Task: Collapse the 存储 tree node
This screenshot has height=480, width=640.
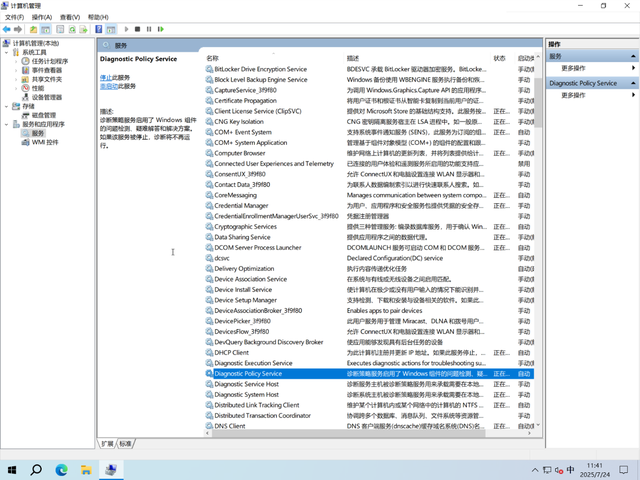Action: click(6, 106)
